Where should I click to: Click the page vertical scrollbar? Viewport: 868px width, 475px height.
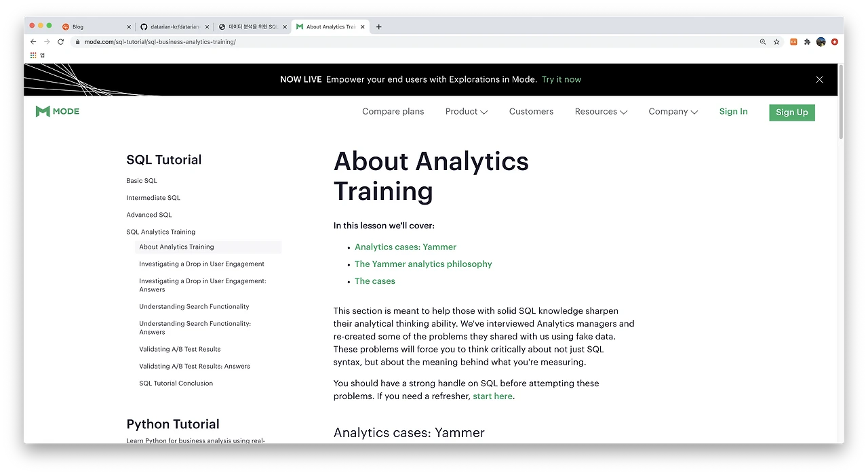841,102
